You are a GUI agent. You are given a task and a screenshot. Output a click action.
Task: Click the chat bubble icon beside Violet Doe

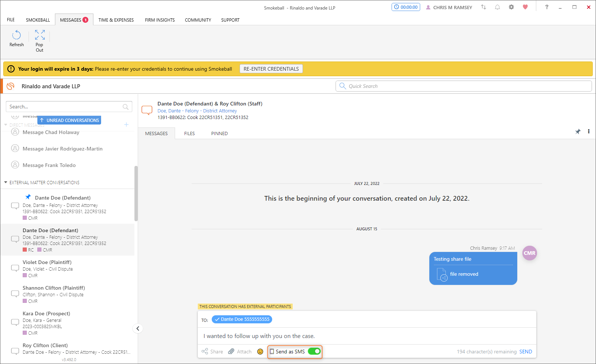tap(15, 268)
